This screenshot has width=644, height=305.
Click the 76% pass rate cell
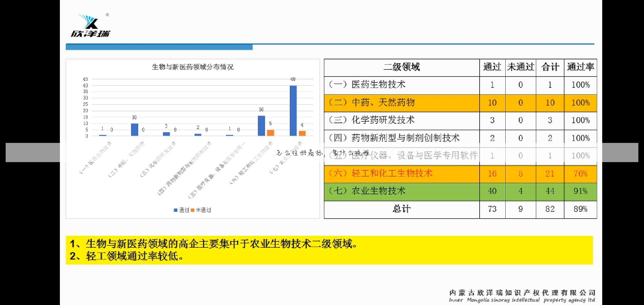580,174
